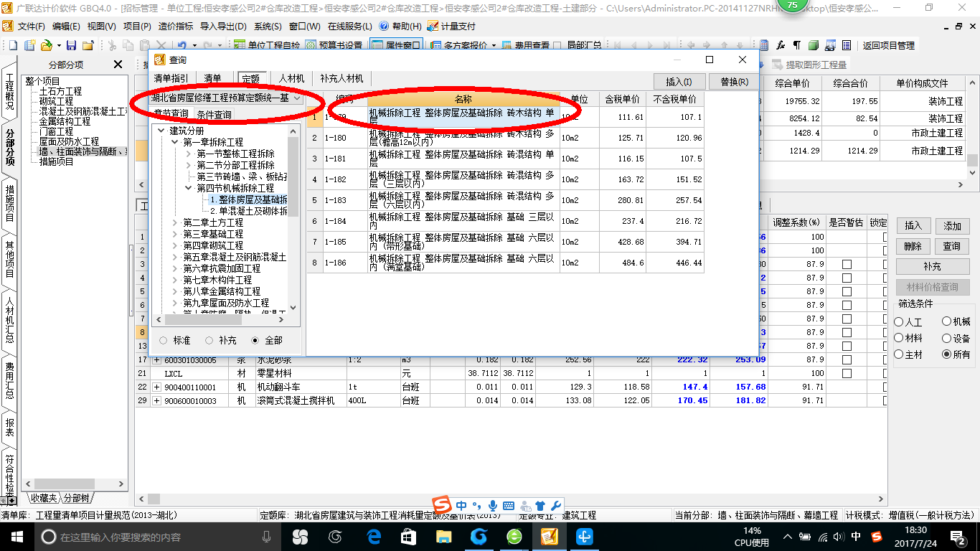980x551 pixels.
Task: Switch to the 补充人材机 tab
Action: click(x=341, y=78)
